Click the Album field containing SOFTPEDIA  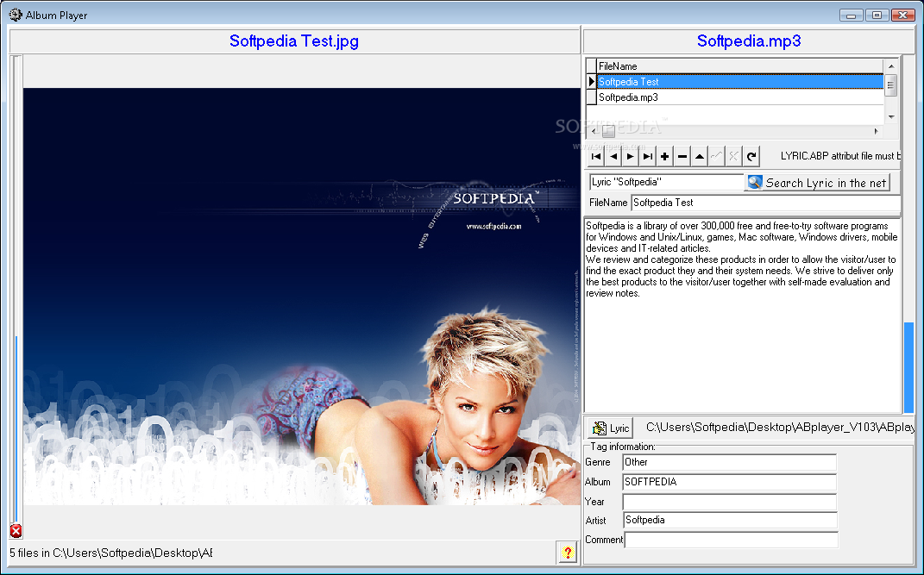coord(730,482)
